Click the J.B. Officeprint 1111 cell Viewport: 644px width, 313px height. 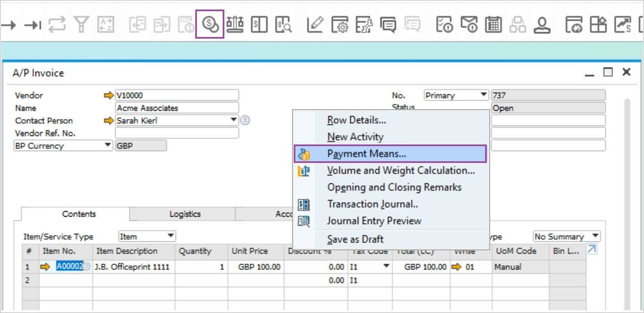coord(134,267)
